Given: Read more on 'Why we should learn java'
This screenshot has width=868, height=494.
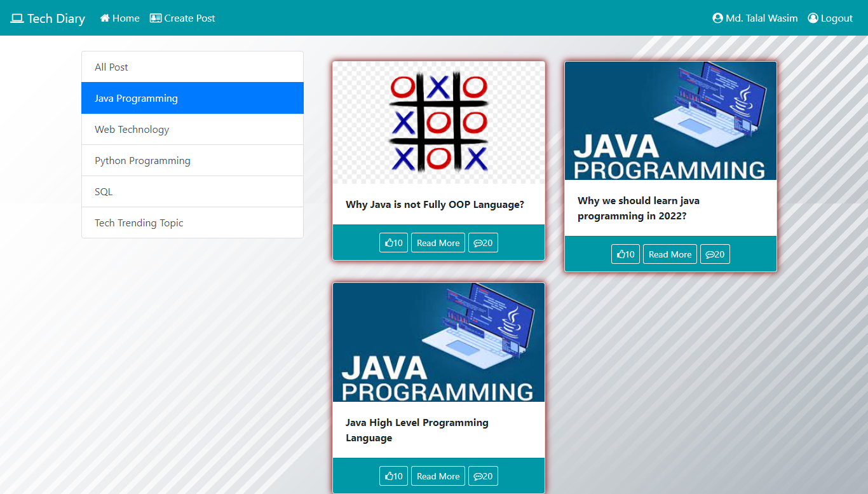Looking at the screenshot, I should point(670,254).
